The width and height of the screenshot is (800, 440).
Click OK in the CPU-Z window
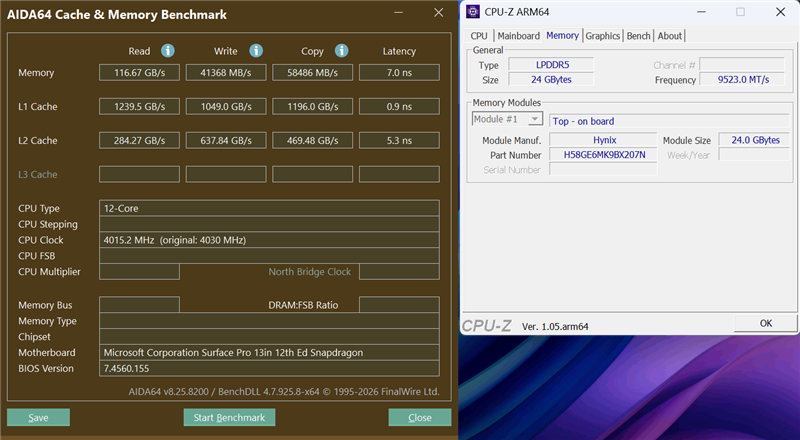coord(765,323)
